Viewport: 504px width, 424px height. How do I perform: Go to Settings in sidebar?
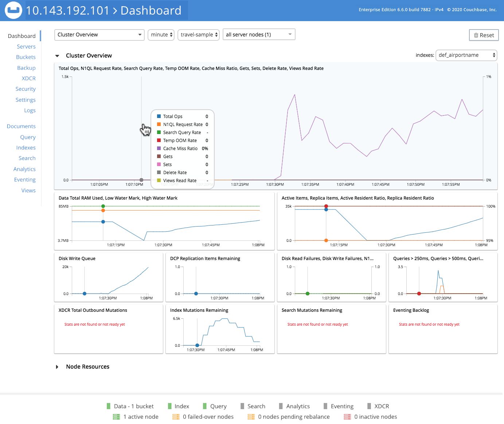26,100
